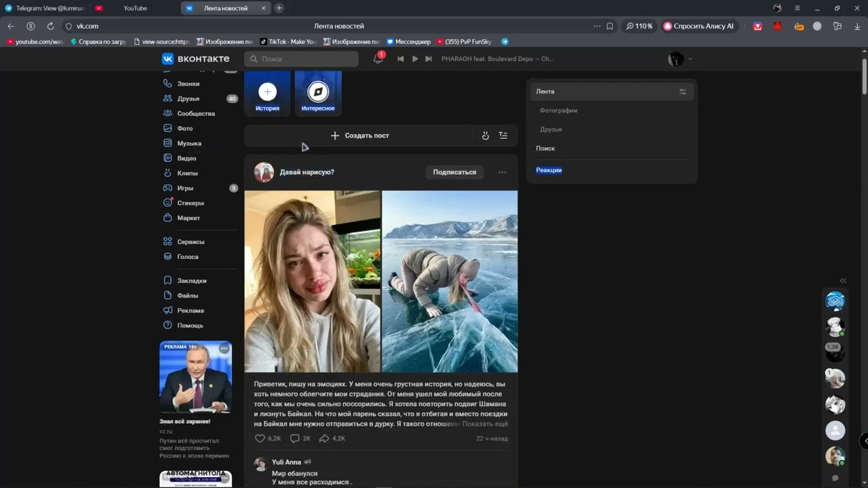Open commenter Yuli Anna's profile link
This screenshot has width=868, height=488.
pyautogui.click(x=286, y=462)
